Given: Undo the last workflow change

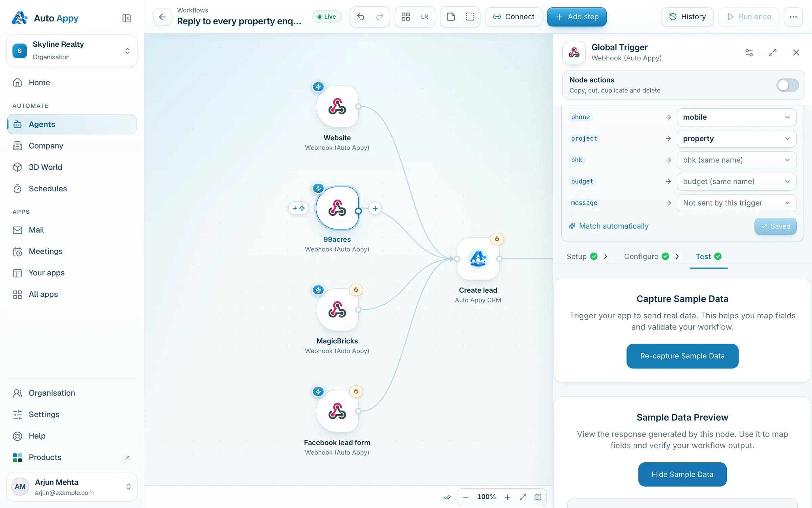Looking at the screenshot, I should click(x=361, y=17).
